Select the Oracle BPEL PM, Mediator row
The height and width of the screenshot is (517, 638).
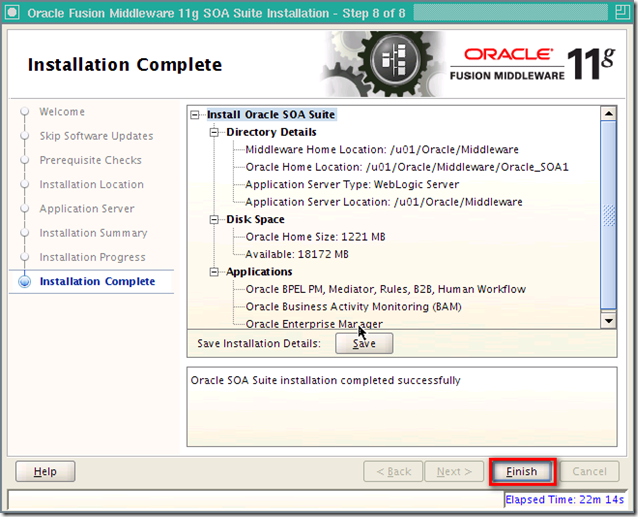pos(386,289)
